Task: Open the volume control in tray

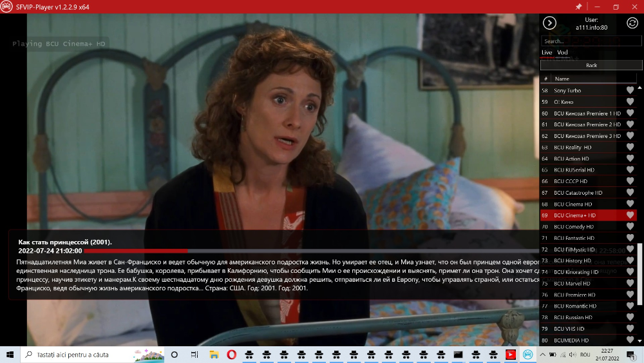Action: (x=573, y=355)
